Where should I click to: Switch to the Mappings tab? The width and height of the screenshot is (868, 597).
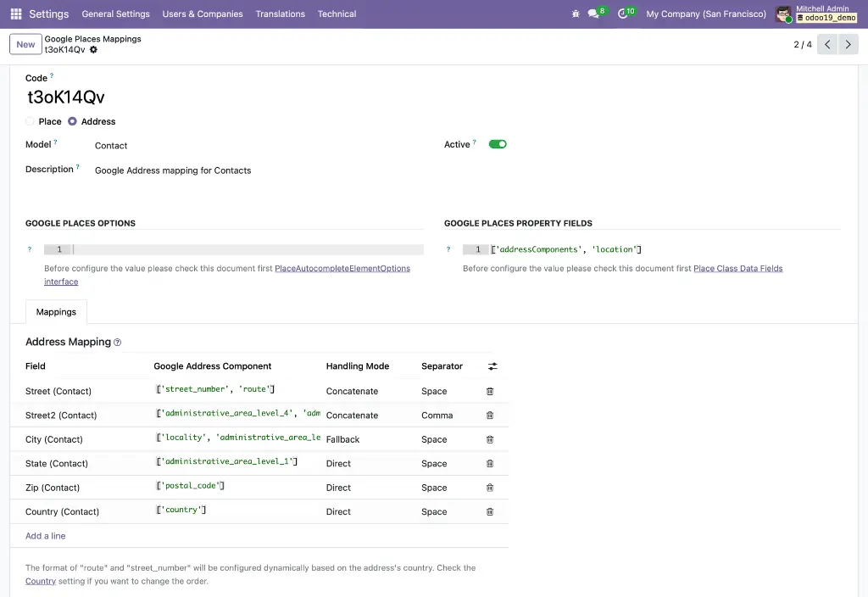coord(56,312)
